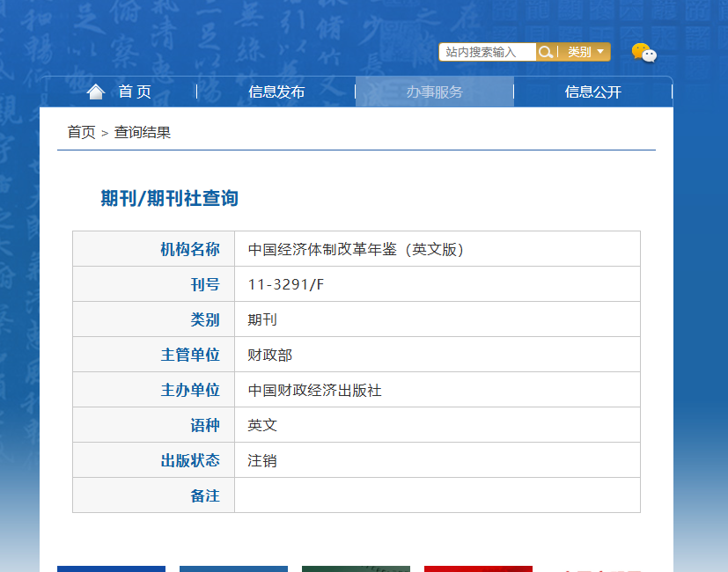Click the journal name 中国经济体制改革年鉴（英文版）
This screenshot has height=572, width=728.
pos(357,249)
